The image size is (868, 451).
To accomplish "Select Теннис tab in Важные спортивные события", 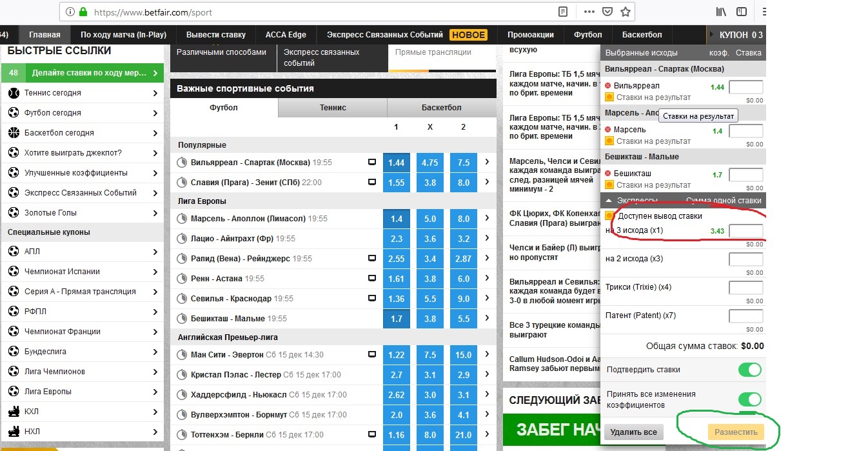I will (333, 108).
